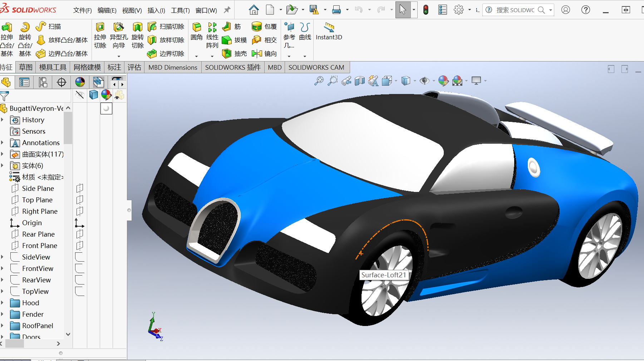Switch to the SOLIDWORKS CAM tab
The width and height of the screenshot is (644, 361).
[316, 67]
